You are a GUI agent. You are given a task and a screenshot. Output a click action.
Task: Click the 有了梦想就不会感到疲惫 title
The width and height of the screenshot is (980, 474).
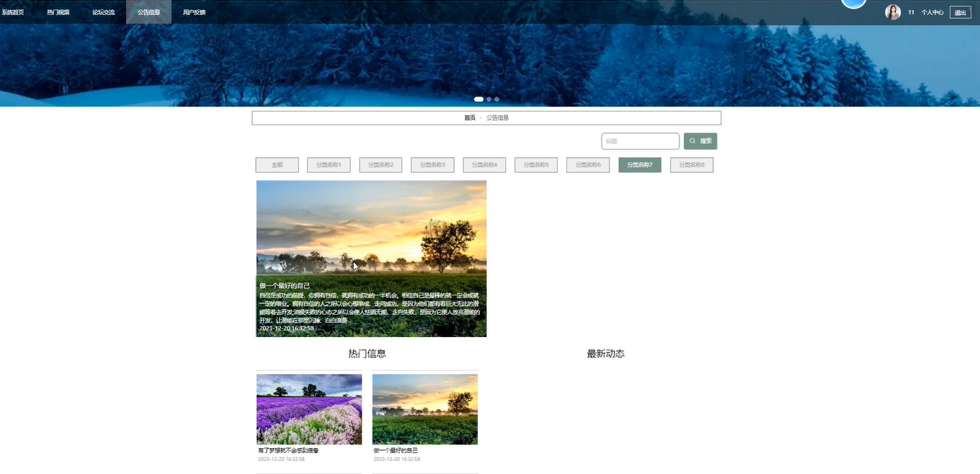(288, 450)
